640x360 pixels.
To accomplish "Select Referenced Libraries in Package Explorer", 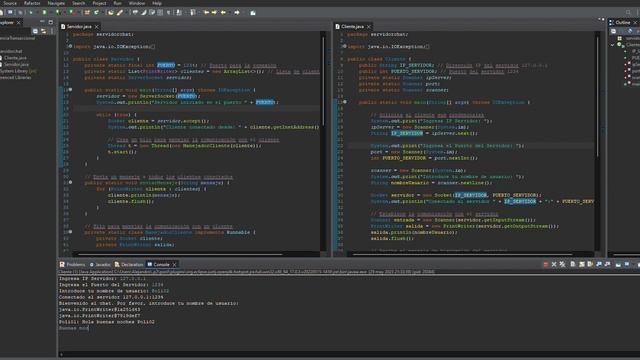I will click(x=16, y=78).
